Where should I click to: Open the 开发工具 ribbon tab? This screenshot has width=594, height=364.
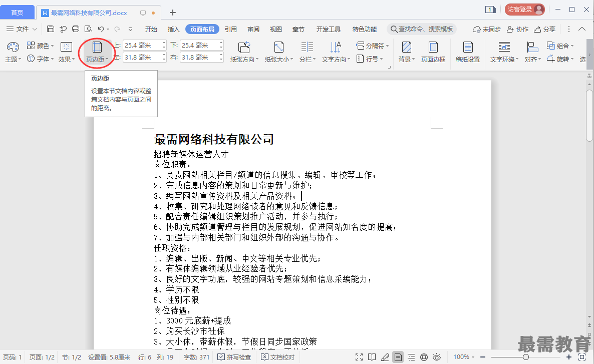tap(329, 29)
